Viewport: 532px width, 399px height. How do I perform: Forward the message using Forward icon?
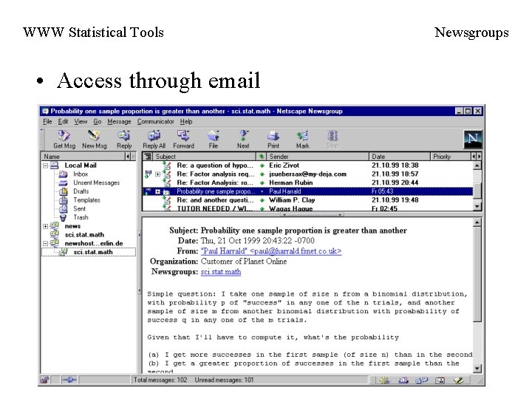point(183,136)
